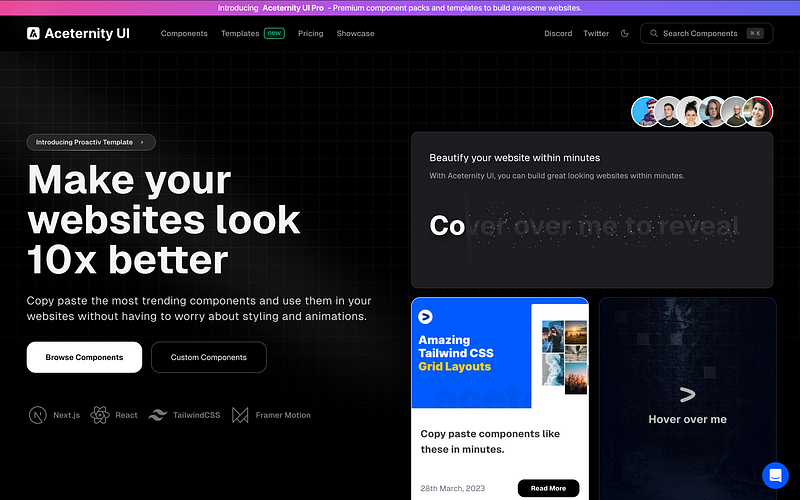Viewport: 800px width, 500px height.
Task: Click the TailwindCSS wave logo
Action: (x=158, y=415)
